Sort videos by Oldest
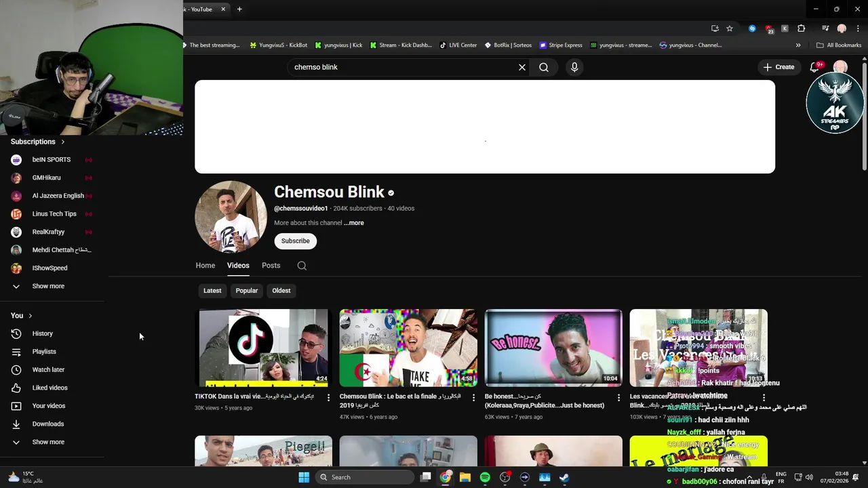Viewport: 868px width, 488px height. (281, 291)
